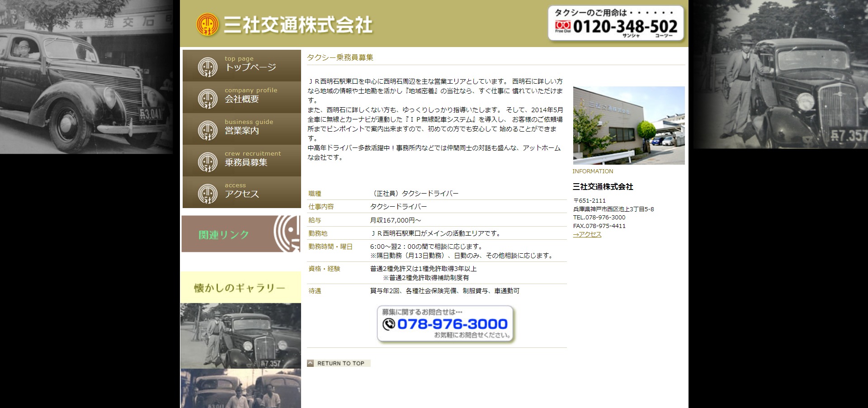
Task: Click the INFORMATION heading text
Action: tap(593, 171)
